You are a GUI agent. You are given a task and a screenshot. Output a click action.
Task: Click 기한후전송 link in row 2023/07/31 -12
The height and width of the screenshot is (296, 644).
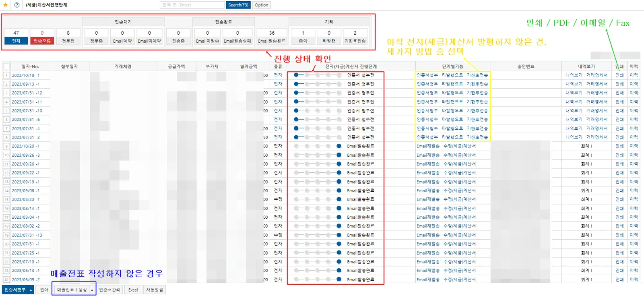pyautogui.click(x=477, y=93)
